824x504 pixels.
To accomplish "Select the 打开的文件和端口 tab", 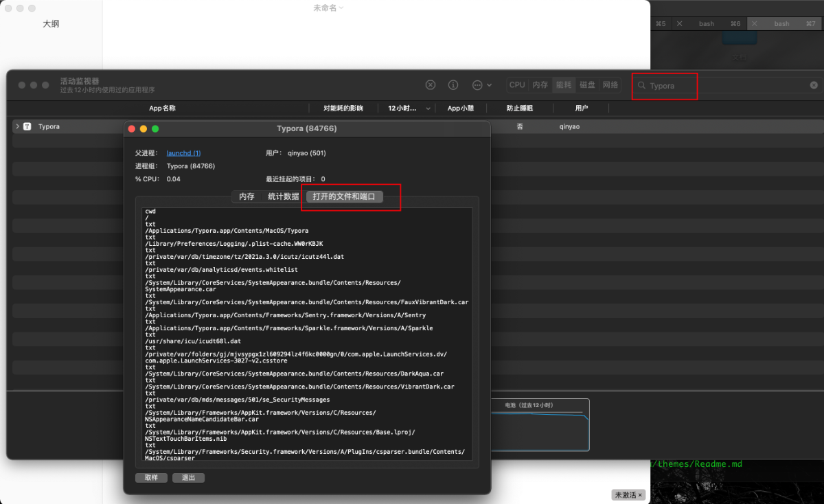I will click(344, 196).
